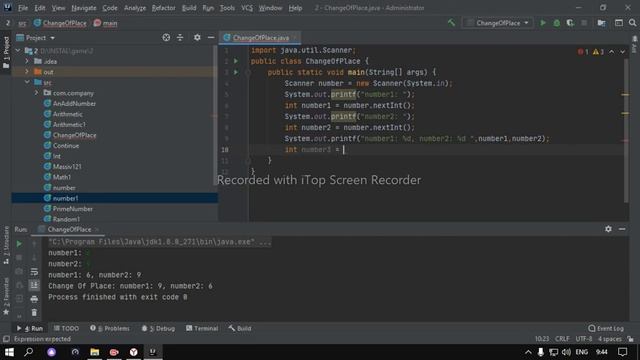640x360 pixels.
Task: Rerun program in Run panel
Action: [x=19, y=244]
